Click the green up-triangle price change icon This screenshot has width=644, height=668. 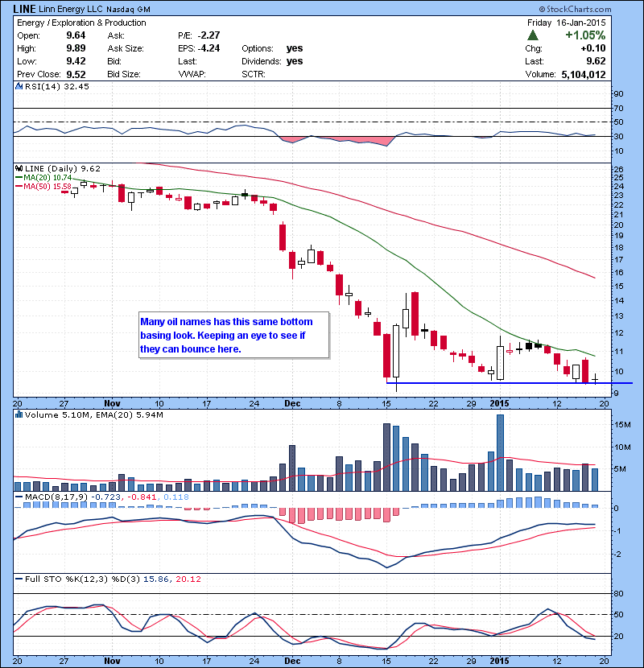coord(533,35)
